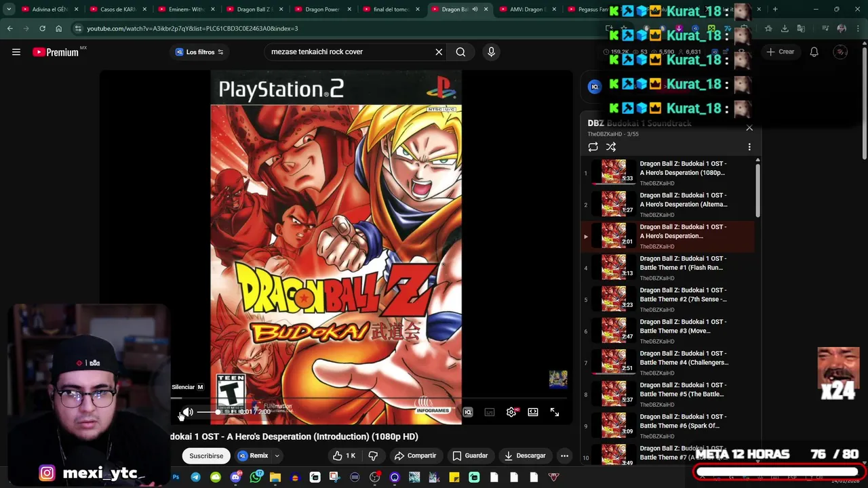868x488 pixels.
Task: Expand the Remix dropdown arrow
Action: (x=277, y=455)
